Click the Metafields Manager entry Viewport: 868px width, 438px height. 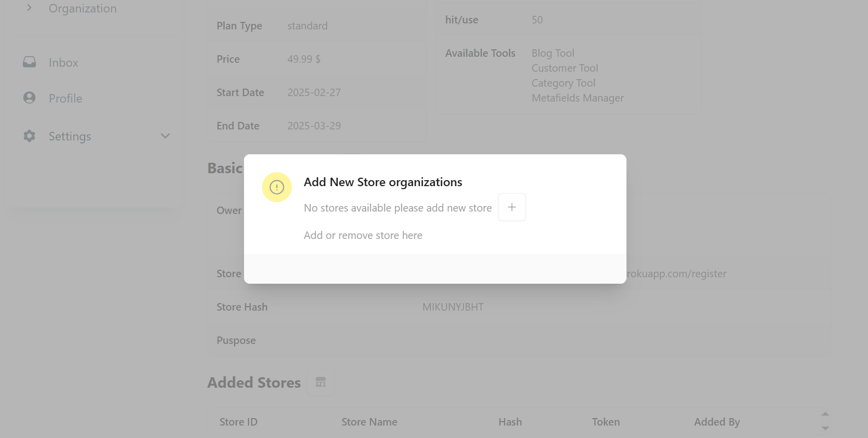click(x=578, y=98)
